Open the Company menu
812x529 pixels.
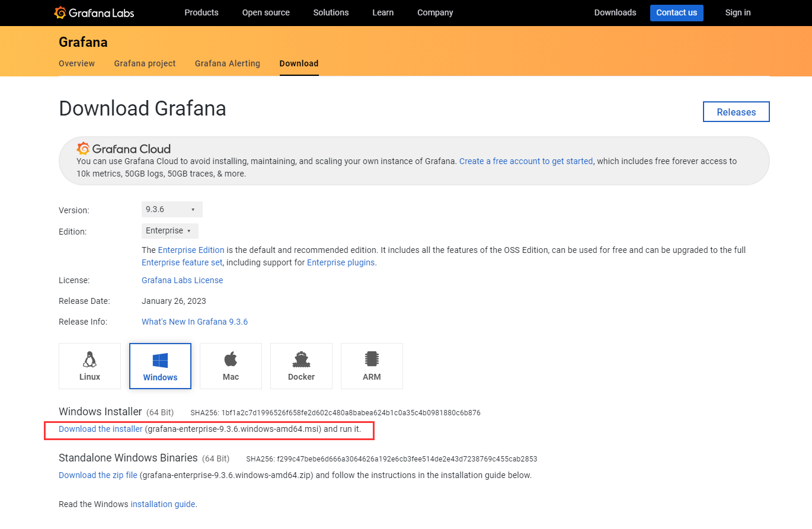[435, 12]
